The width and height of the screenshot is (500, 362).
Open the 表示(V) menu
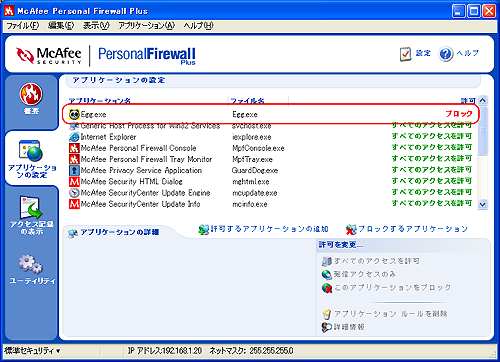(96, 26)
